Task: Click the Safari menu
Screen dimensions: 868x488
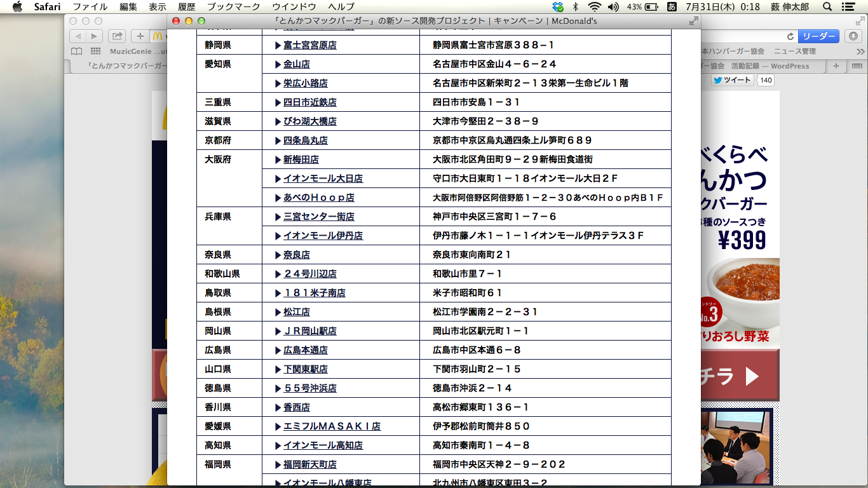Action: coord(47,7)
